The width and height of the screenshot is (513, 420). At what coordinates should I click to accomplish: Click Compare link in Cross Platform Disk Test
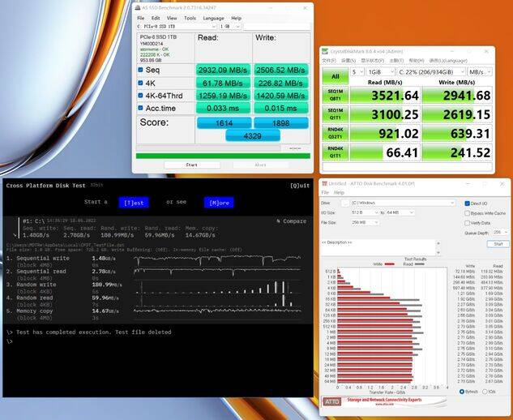(x=292, y=221)
